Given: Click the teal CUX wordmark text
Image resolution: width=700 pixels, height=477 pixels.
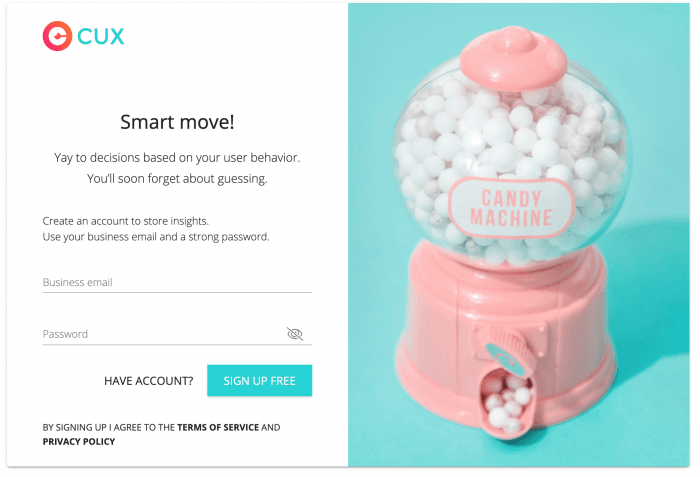Looking at the screenshot, I should [x=101, y=37].
